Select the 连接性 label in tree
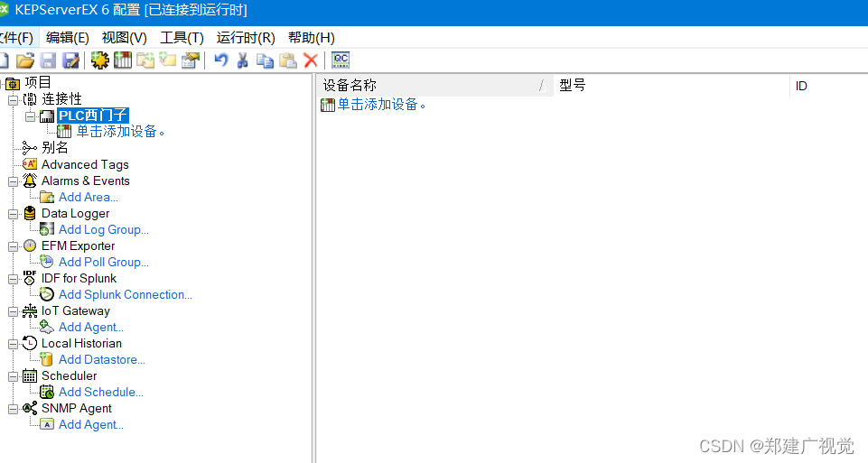The height and width of the screenshot is (463, 868). coord(61,99)
